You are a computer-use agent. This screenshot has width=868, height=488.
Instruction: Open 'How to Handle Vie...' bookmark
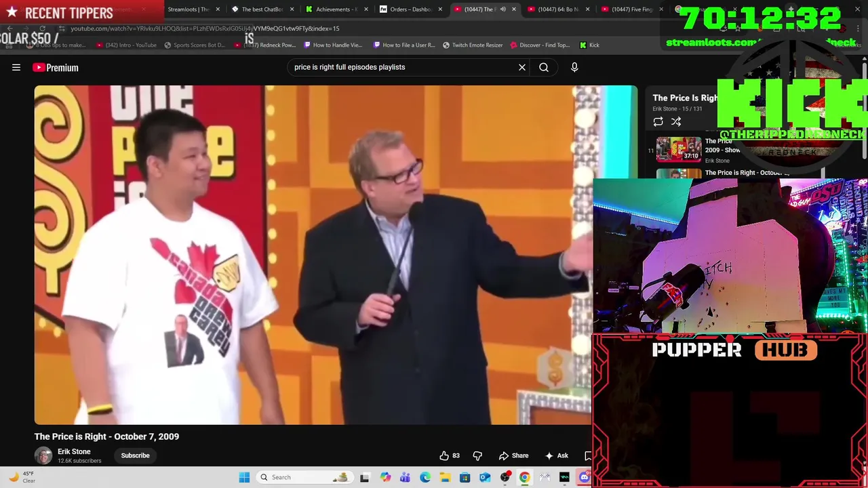pos(333,45)
